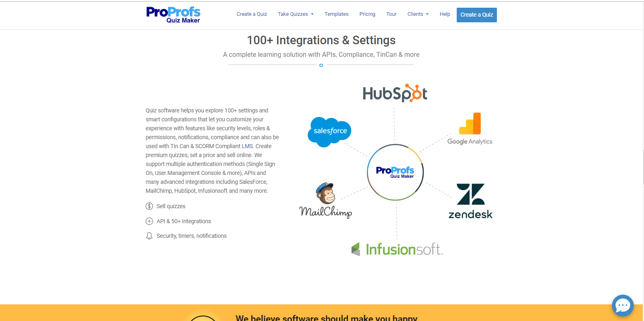Open the live chat bubble icon

coord(622,305)
